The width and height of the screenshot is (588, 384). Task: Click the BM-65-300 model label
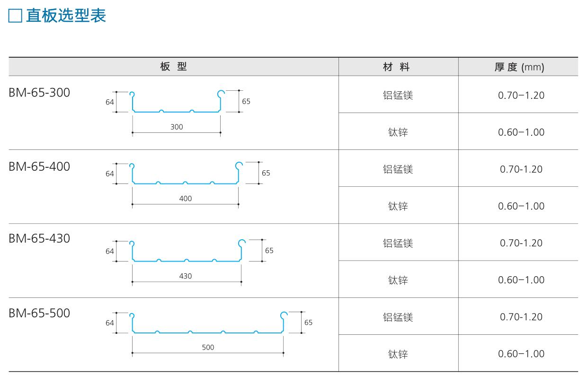[39, 93]
